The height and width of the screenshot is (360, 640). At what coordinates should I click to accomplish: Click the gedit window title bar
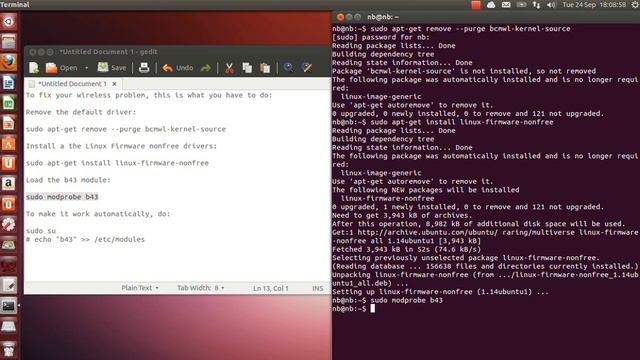(178, 52)
